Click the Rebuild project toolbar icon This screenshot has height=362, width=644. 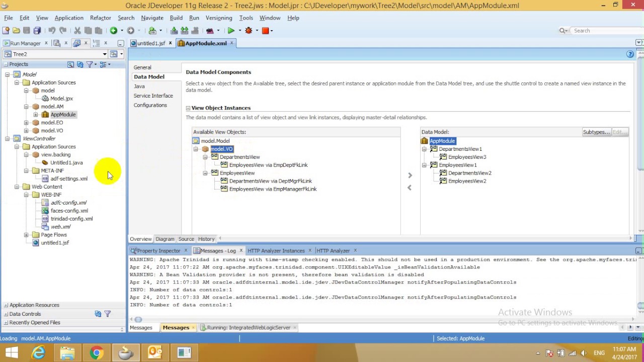coord(184,31)
